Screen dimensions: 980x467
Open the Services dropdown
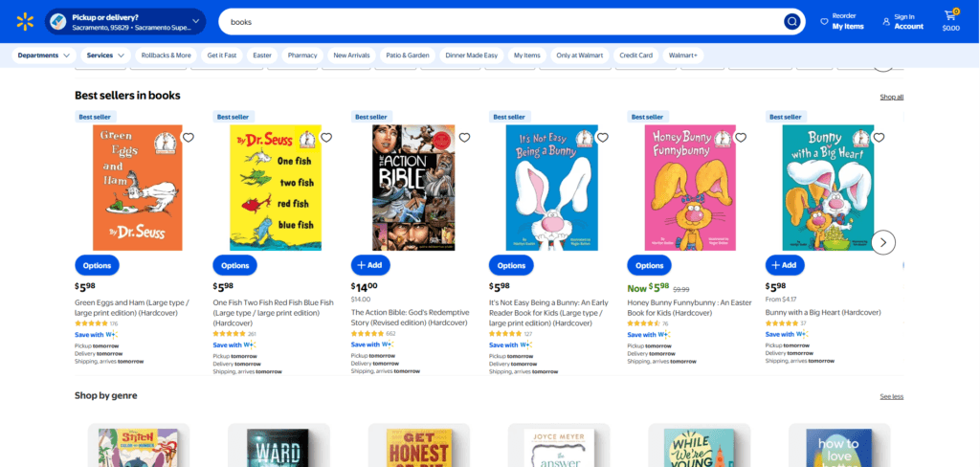click(x=105, y=56)
